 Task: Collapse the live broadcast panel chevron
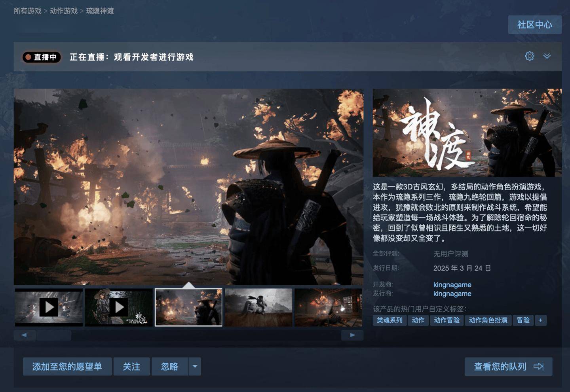(547, 56)
